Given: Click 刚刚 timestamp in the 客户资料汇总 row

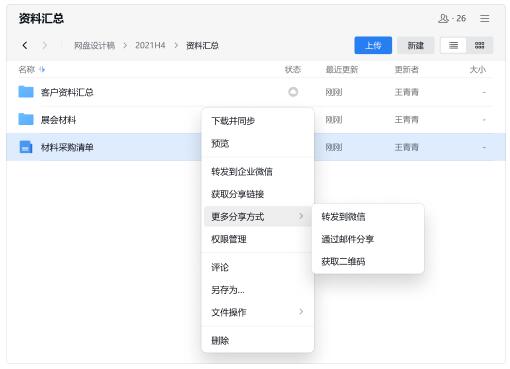Looking at the screenshot, I should (334, 92).
